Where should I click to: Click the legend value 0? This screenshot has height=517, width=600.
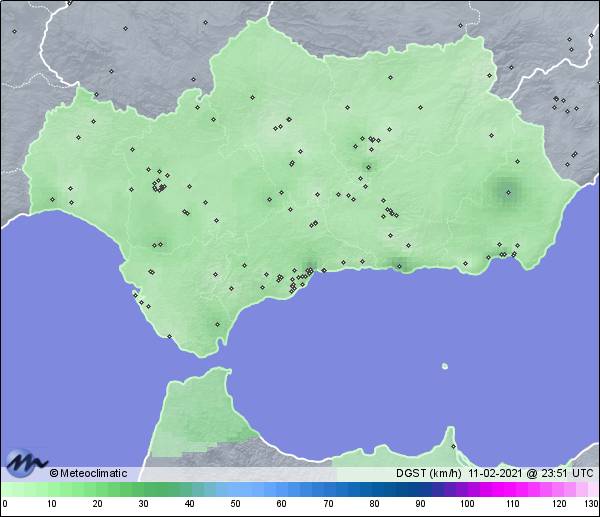[x=5, y=504]
